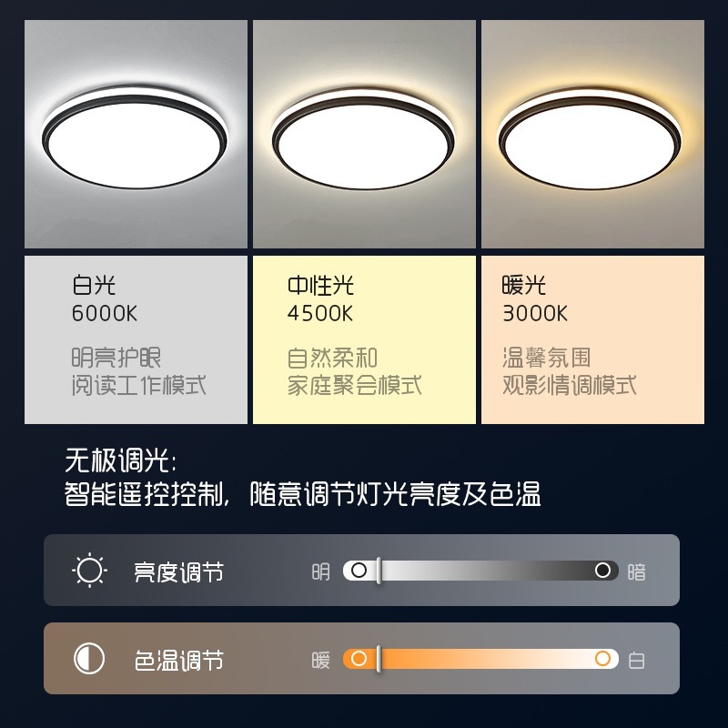Click the warm-end circle on color slider
Screen dimensions: 728x728
pyautogui.click(x=359, y=658)
